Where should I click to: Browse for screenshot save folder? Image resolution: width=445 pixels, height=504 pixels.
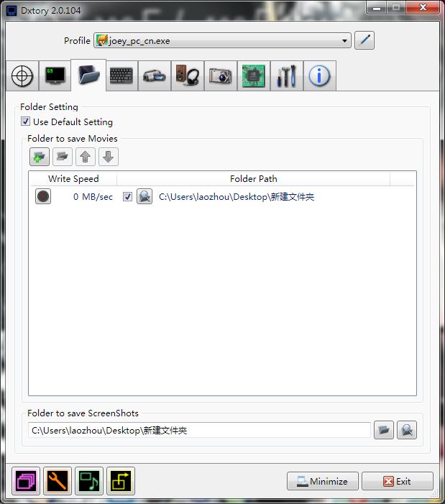pyautogui.click(x=384, y=430)
